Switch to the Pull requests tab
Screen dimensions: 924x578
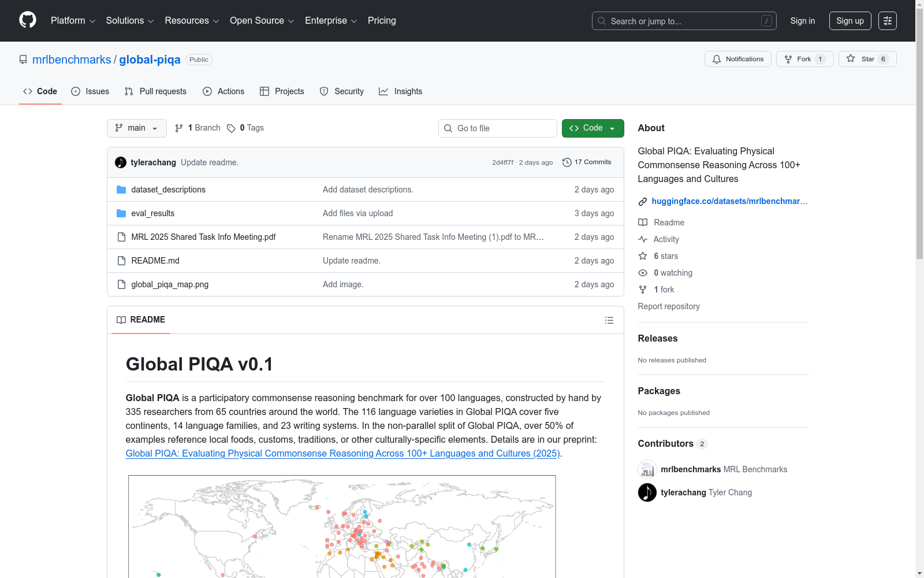[155, 91]
